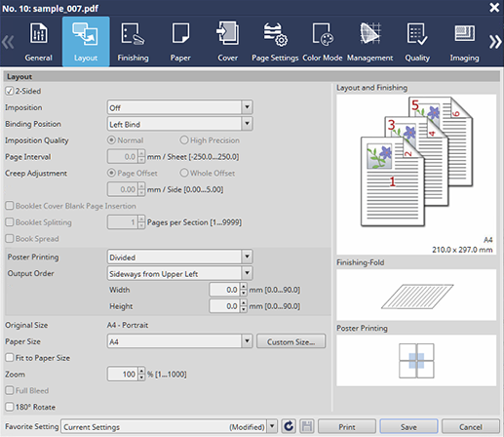Increase the Zoom percentage stepper
Viewport: 504px width, 437px height.
[x=141, y=371]
